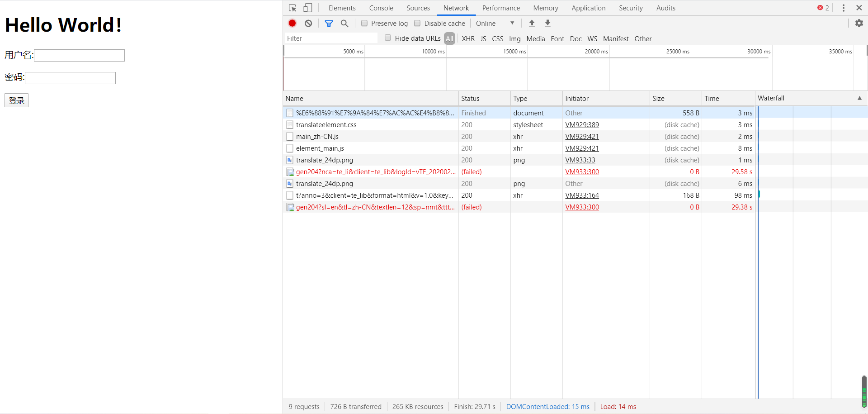868x414 pixels.
Task: Click the 15000 ms timeline overview marker
Action: 514,52
